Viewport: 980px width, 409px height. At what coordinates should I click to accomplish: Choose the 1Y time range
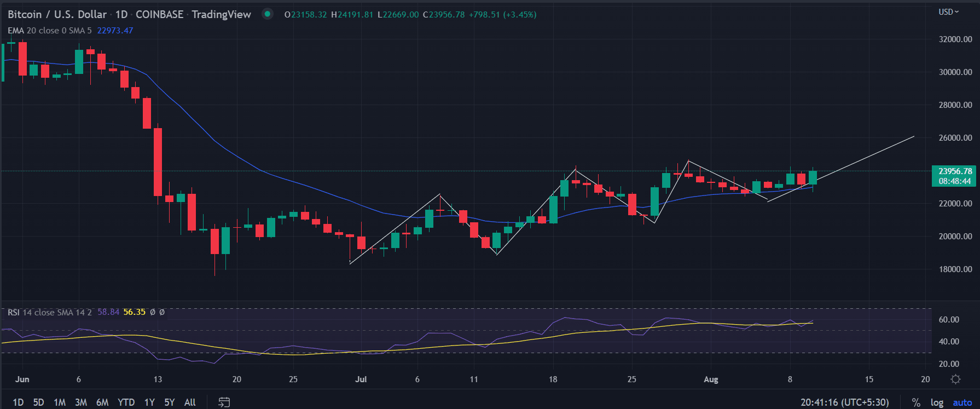pyautogui.click(x=149, y=402)
